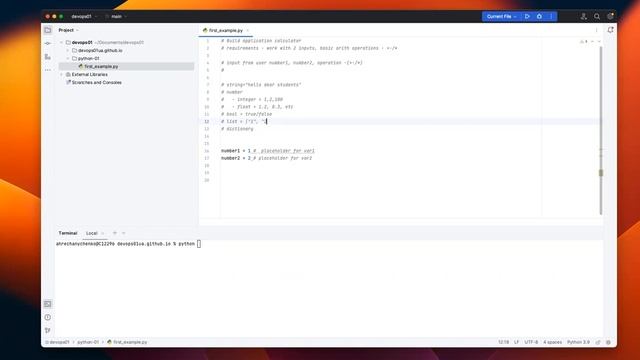Screen dimensions: 640x360
Task: Select the python-01 folder in tree
Action: click(88, 58)
